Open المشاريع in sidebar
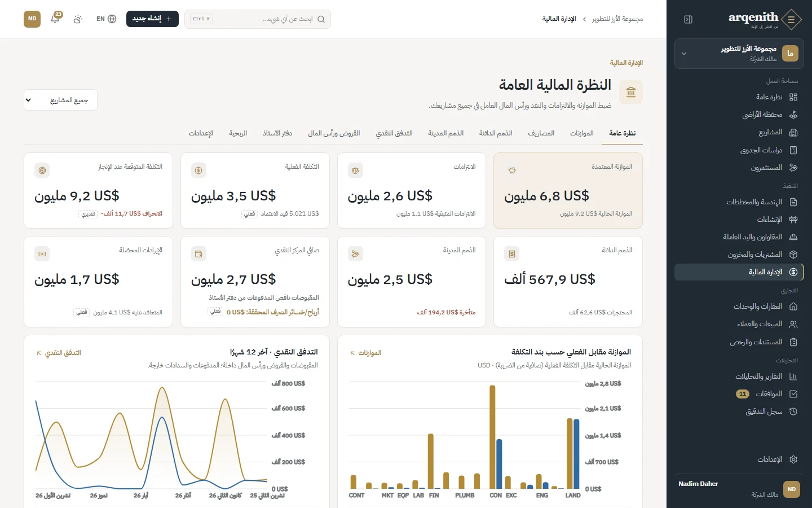Screen dimensions: 812x508 coord(739,132)
